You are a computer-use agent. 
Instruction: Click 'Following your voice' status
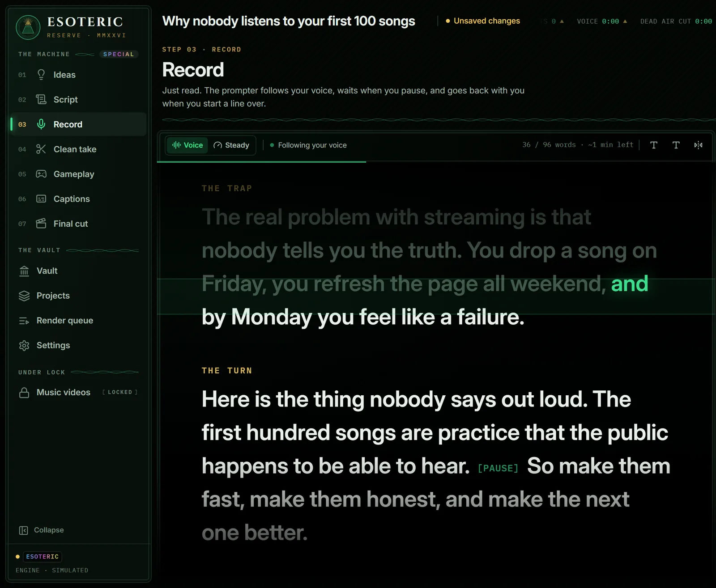(308, 145)
